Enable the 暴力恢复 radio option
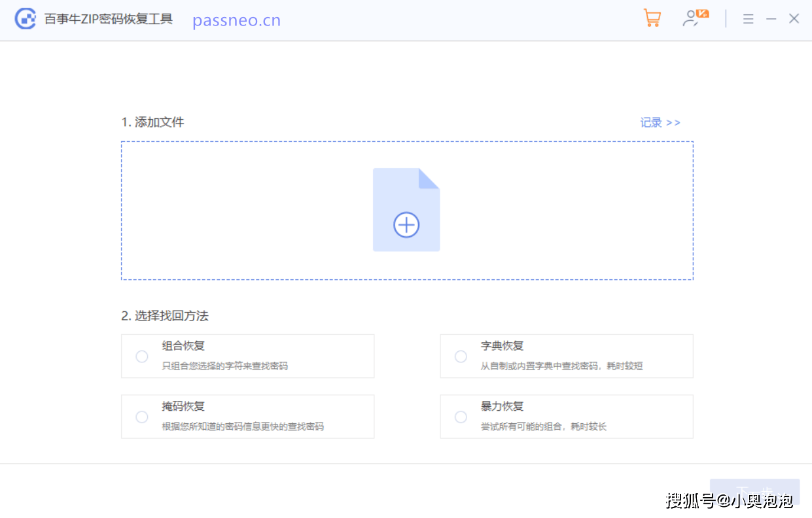The width and height of the screenshot is (812, 518). pos(461,417)
